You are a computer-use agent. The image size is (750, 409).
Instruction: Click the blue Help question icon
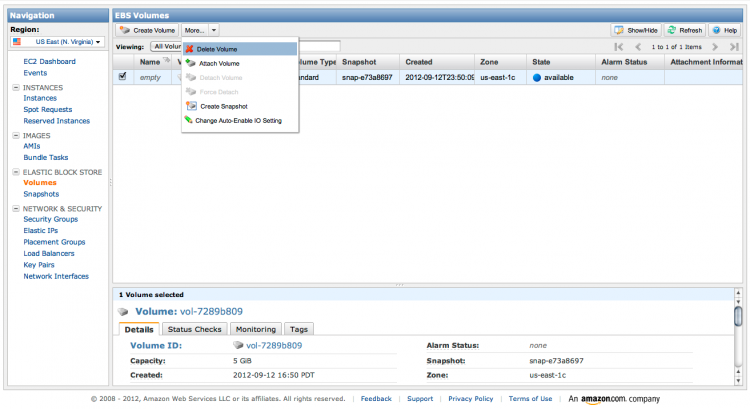(x=716, y=30)
